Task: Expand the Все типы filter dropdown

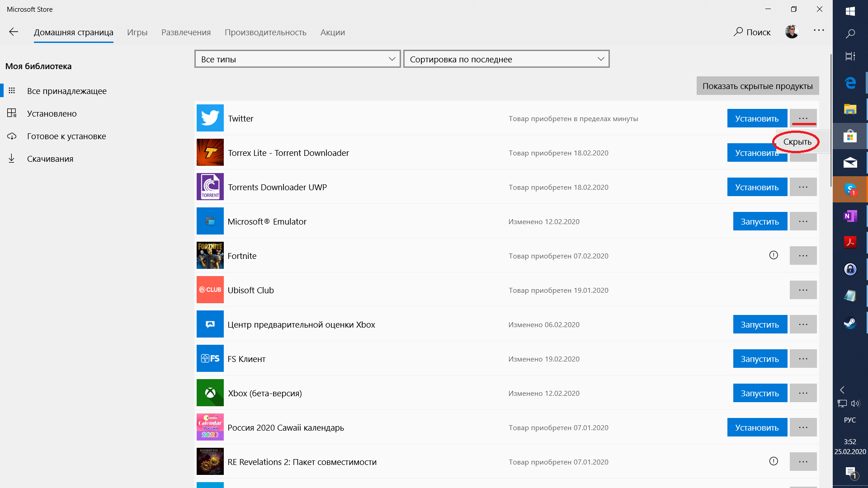Action: click(297, 59)
